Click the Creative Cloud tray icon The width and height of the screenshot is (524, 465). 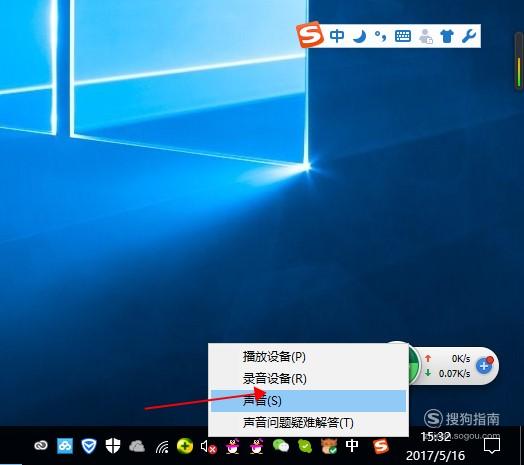pyautogui.click(x=41, y=446)
